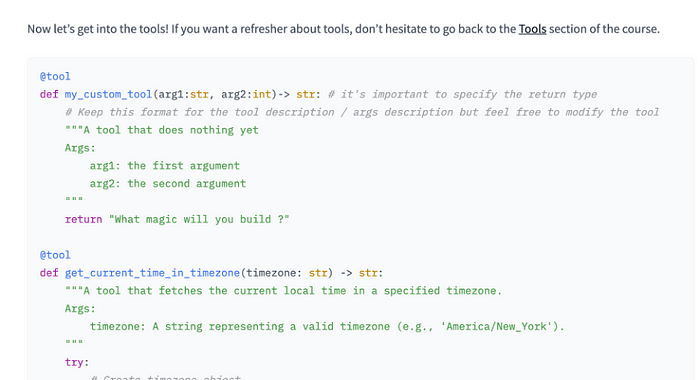Click the get_current_time_in_timezone function name
This screenshot has width=700, height=380.
click(x=152, y=273)
